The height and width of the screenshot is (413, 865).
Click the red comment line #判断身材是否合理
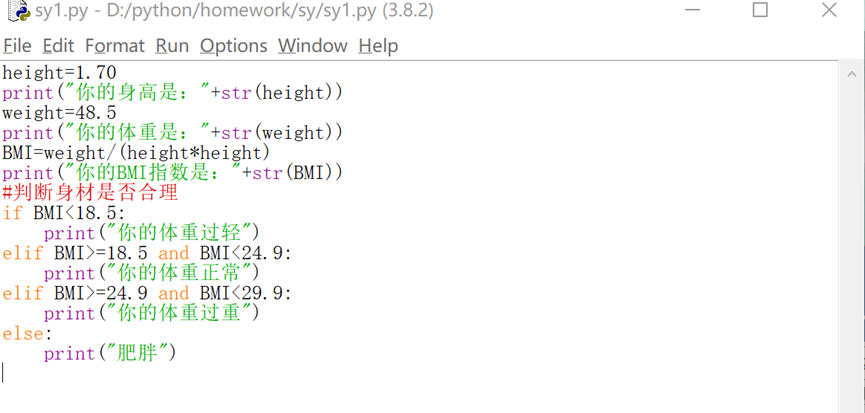coord(90,192)
